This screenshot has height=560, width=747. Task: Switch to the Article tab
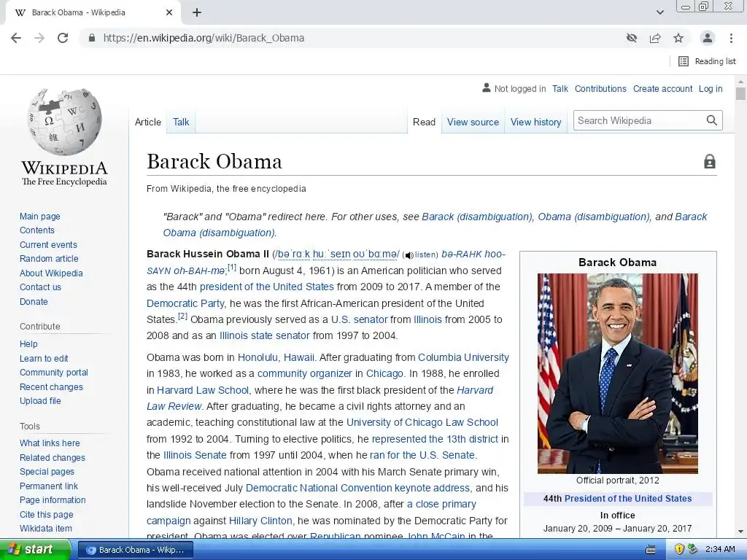(x=147, y=122)
